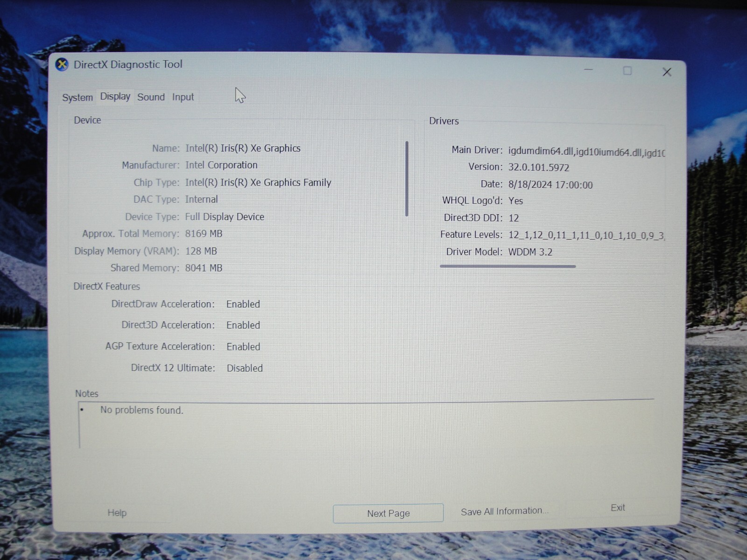Click the AGP Texture Acceleration 'Enabled' value

click(243, 347)
